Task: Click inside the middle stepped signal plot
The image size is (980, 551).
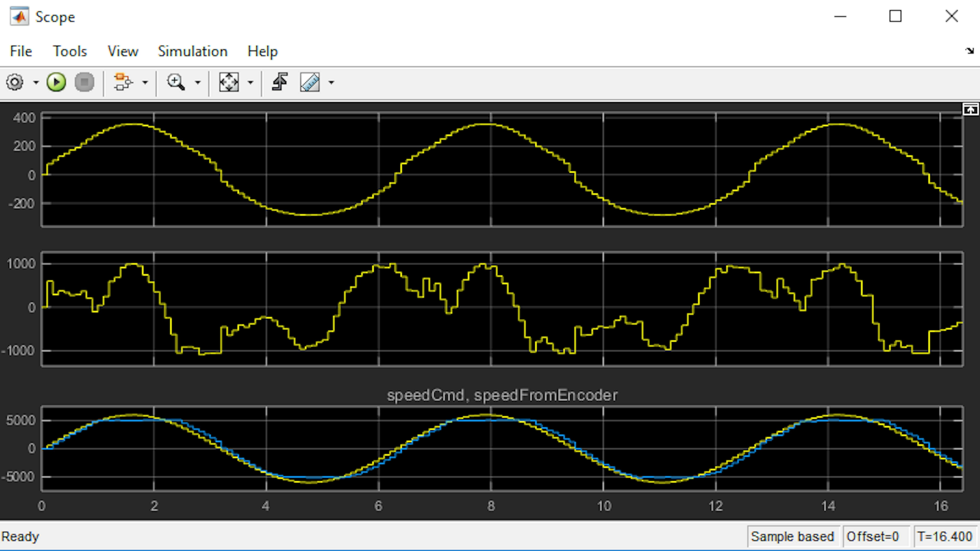Action: click(502, 309)
